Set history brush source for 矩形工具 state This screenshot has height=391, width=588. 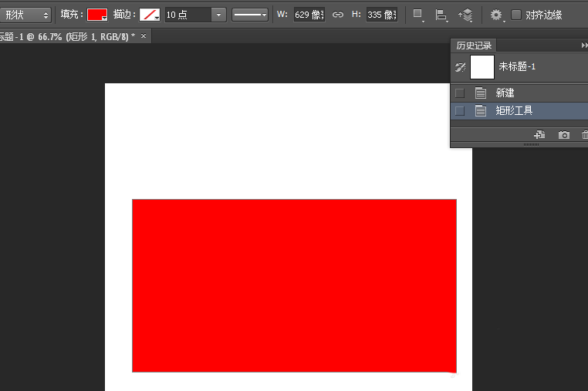tap(460, 111)
